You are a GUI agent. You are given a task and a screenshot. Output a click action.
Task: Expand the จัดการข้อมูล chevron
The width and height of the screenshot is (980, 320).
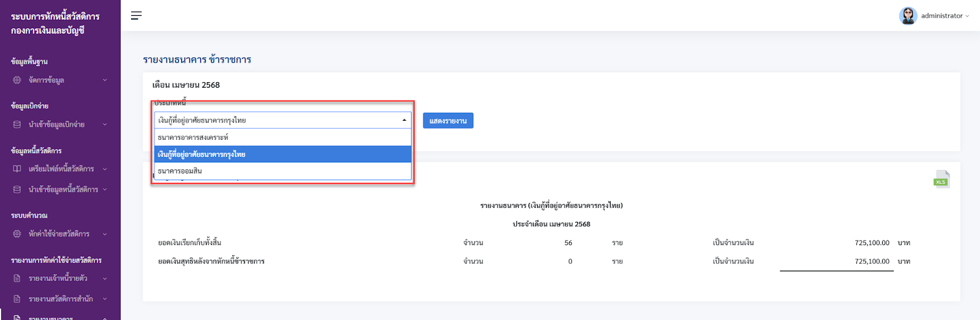[x=105, y=80]
